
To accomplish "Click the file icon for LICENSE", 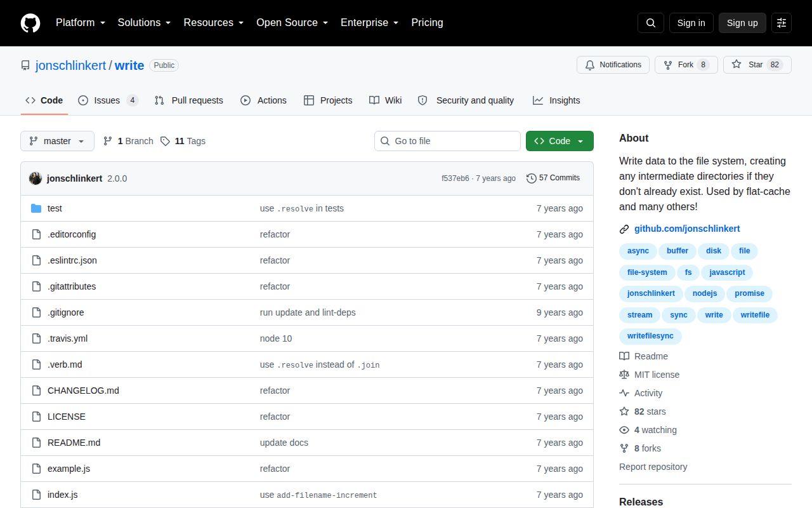I will pyautogui.click(x=36, y=417).
